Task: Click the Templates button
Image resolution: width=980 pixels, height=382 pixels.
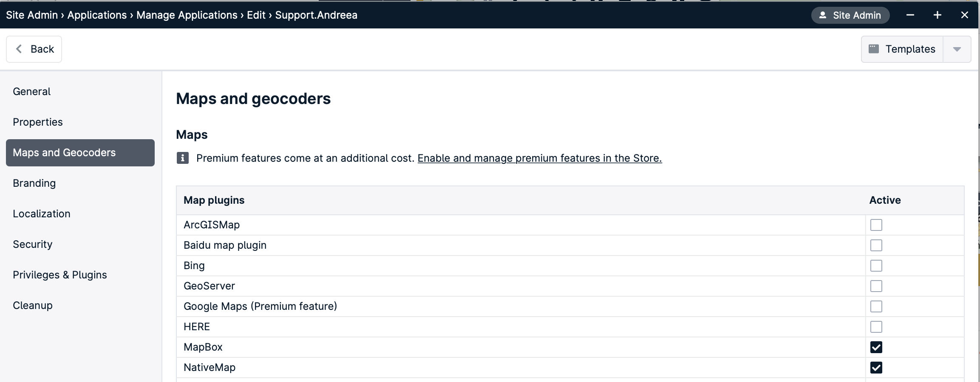Action: pyautogui.click(x=902, y=49)
